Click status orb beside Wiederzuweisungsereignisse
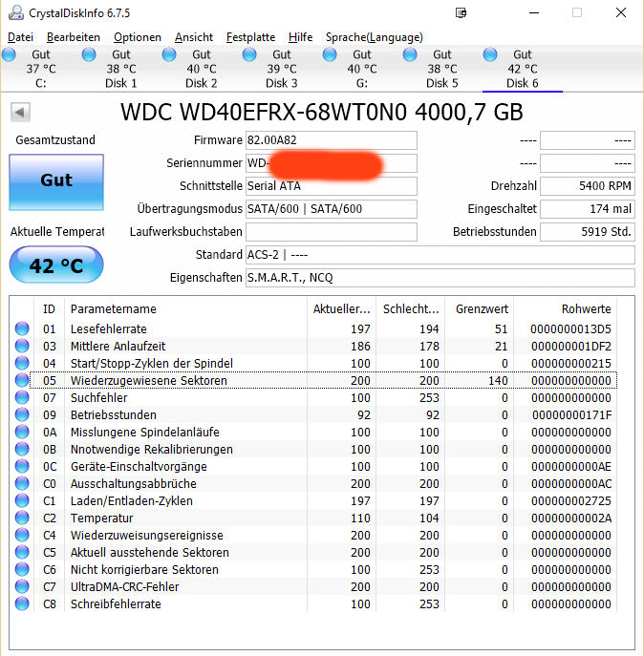The height and width of the screenshot is (656, 644). pyautogui.click(x=22, y=535)
